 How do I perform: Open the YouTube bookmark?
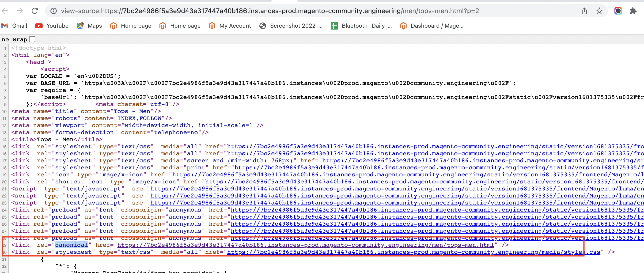(x=52, y=26)
